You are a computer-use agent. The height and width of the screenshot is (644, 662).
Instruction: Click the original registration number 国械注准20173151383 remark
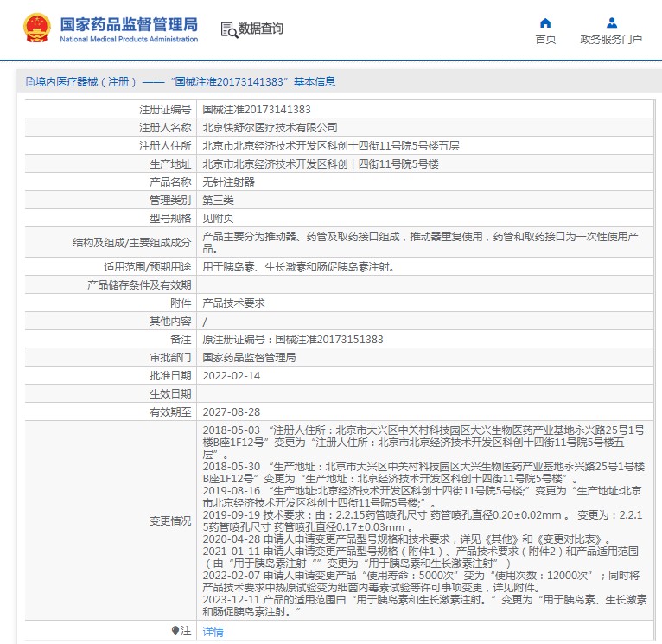click(x=292, y=340)
